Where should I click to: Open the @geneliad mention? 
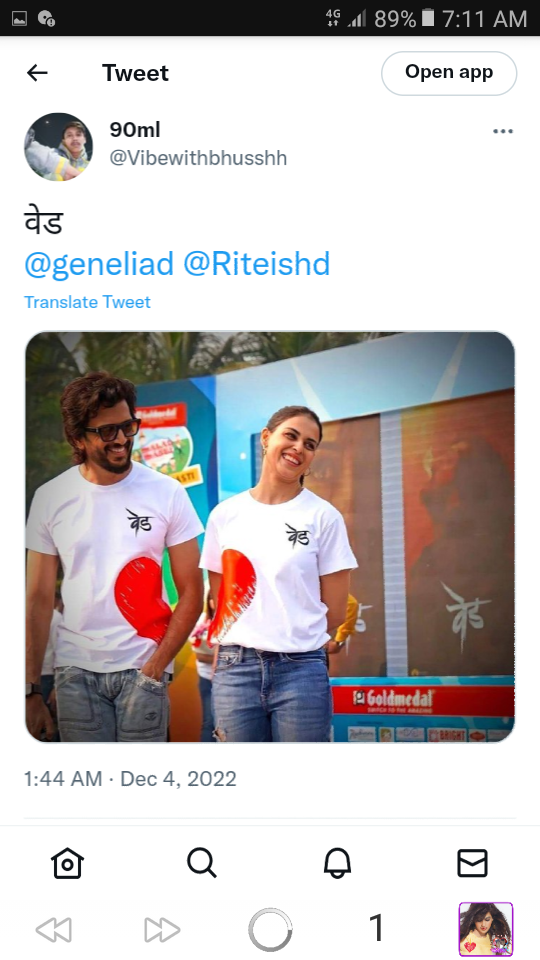click(x=99, y=263)
